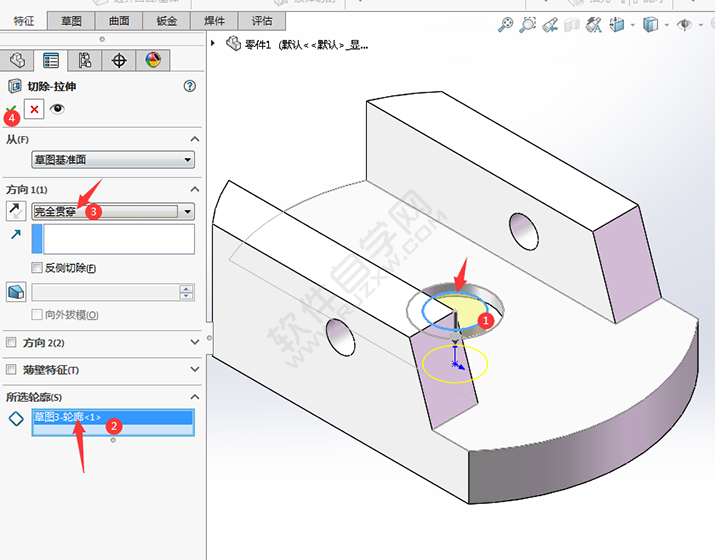Click the Previous View icon
Viewport: 715px width, 560px height.
[x=550, y=24]
